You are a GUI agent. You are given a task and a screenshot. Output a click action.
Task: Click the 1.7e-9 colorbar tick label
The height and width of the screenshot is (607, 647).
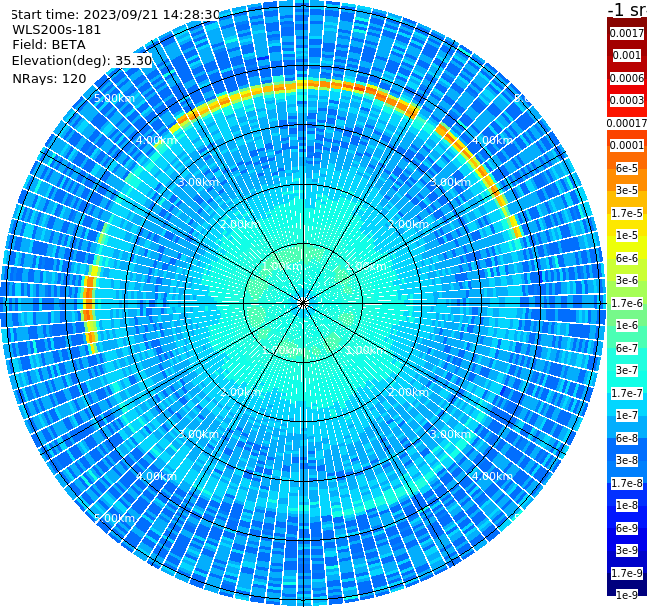(x=627, y=573)
